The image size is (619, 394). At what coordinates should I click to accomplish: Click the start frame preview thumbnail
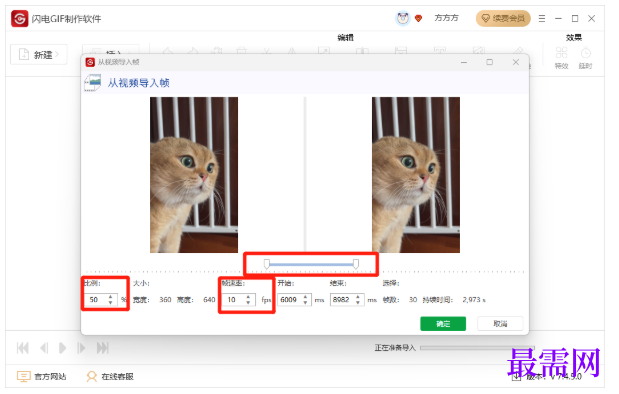[x=194, y=175]
